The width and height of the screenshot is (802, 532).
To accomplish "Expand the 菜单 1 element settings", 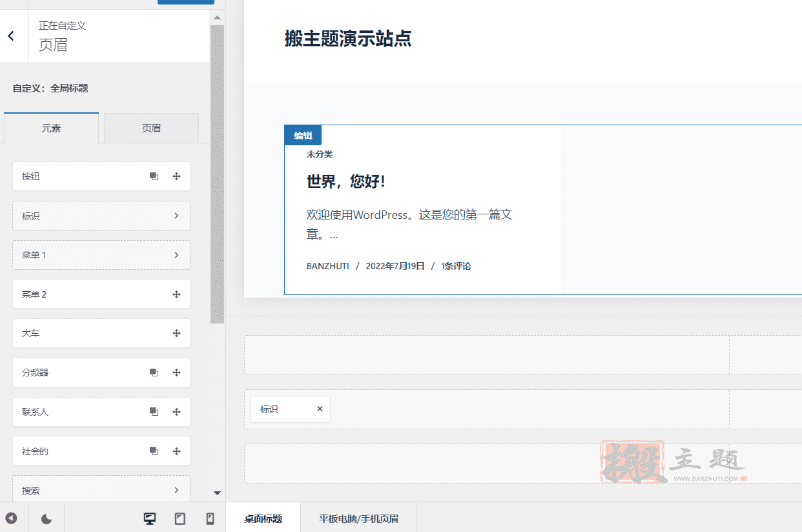I will tap(176, 255).
